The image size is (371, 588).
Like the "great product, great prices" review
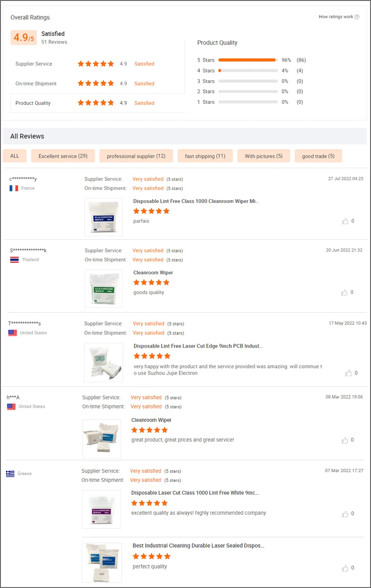(345, 440)
